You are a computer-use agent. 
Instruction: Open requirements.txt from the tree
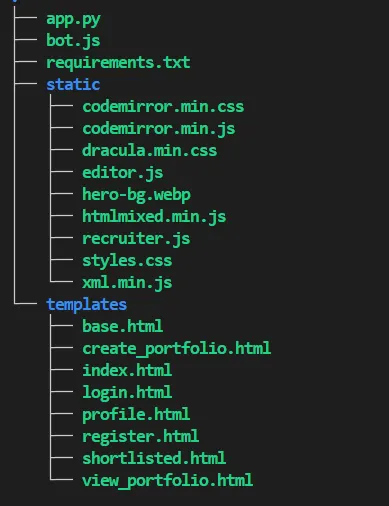118,62
